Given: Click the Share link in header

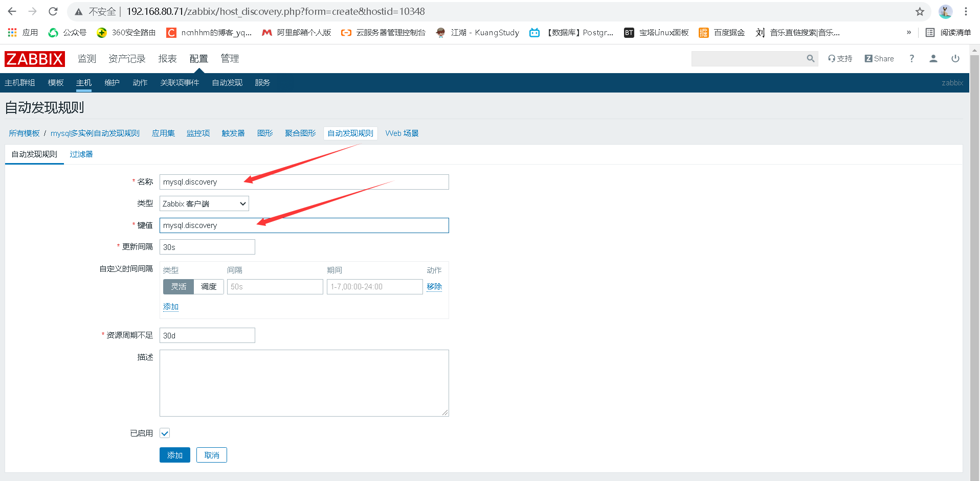Looking at the screenshot, I should [x=879, y=59].
